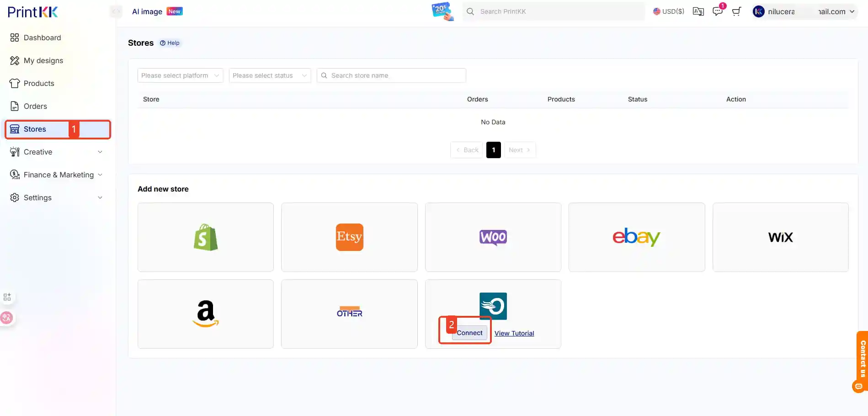
Task: Add an Etsy store
Action: 349,237
